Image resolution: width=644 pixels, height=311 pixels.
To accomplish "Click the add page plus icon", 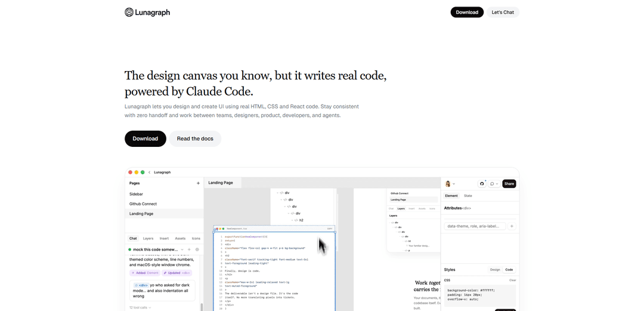I will coord(198,183).
